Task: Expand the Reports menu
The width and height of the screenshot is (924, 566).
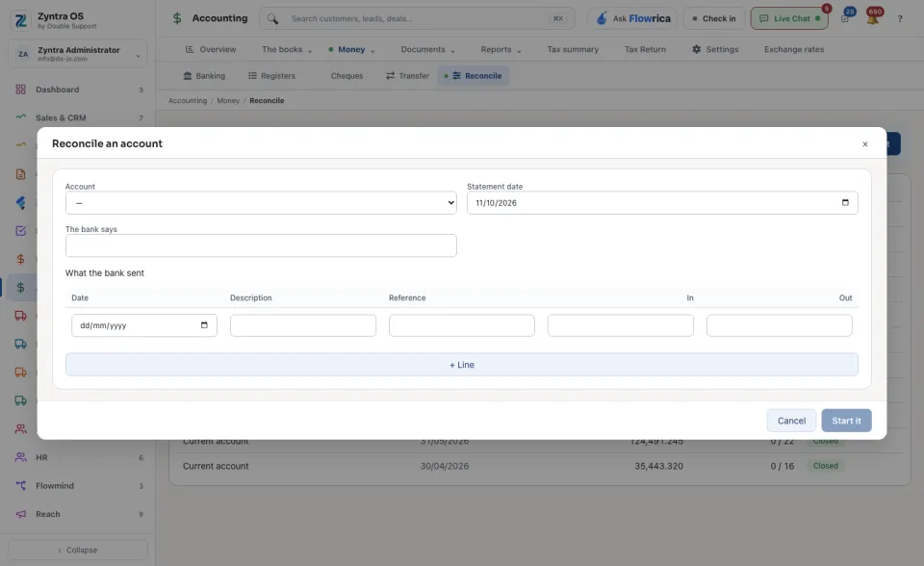Action: coord(500,49)
